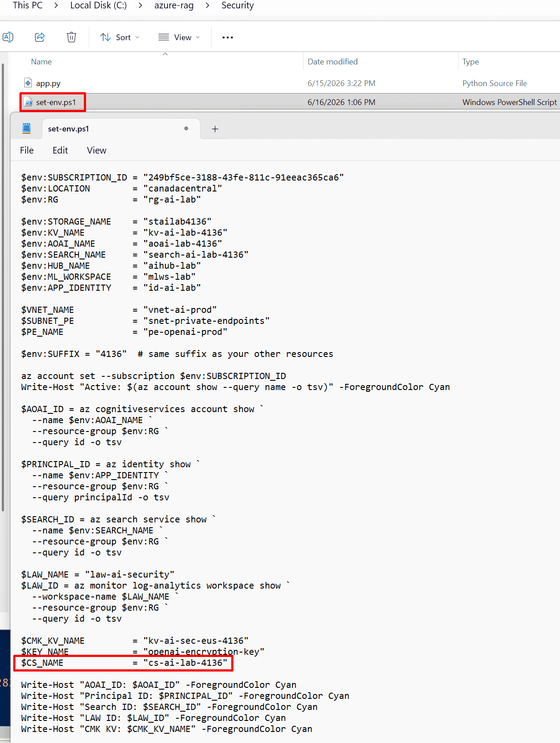Click the Delete trash icon
Viewport: 560px width, 743px height.
tap(71, 37)
